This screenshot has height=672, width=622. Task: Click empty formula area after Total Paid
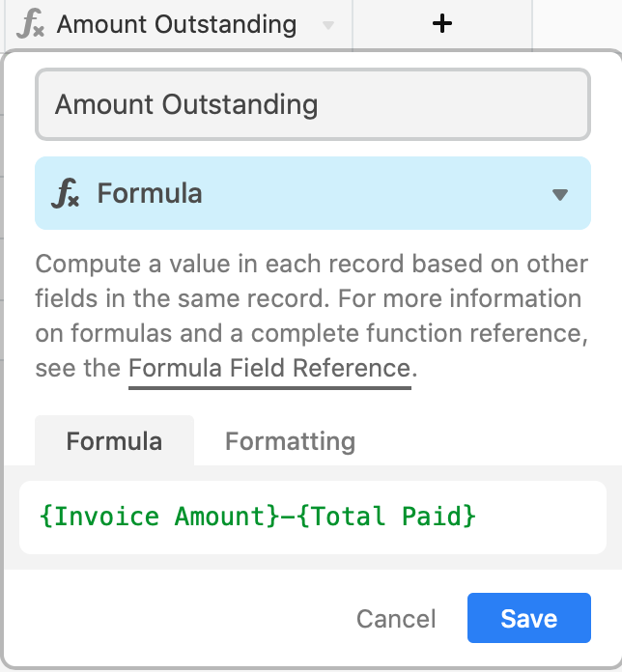click(x=540, y=517)
